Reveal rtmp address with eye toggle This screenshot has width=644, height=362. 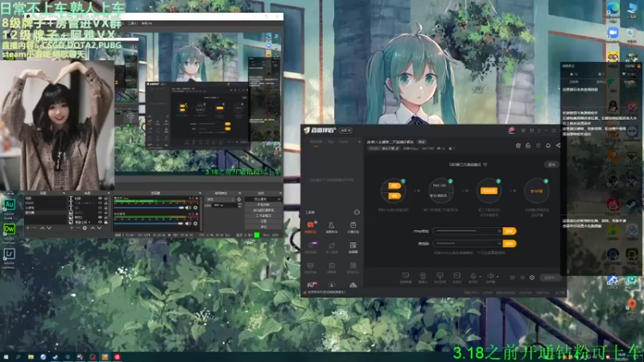coord(499,231)
